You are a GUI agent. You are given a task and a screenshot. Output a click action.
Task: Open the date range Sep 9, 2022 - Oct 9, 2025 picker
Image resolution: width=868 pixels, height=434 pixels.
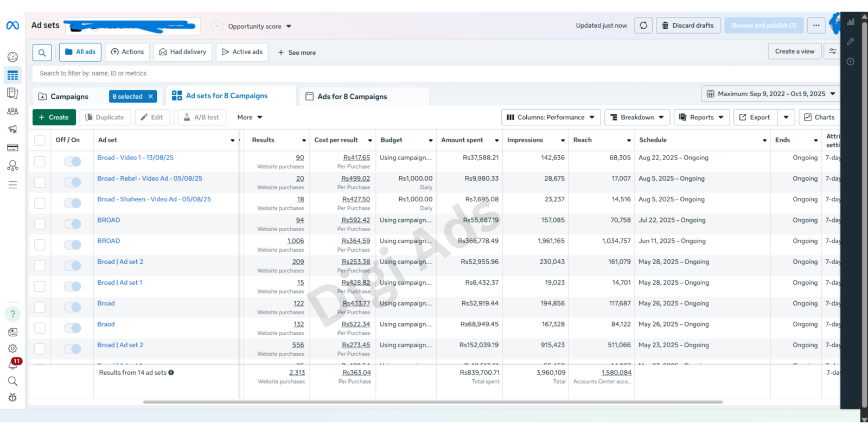click(x=771, y=94)
